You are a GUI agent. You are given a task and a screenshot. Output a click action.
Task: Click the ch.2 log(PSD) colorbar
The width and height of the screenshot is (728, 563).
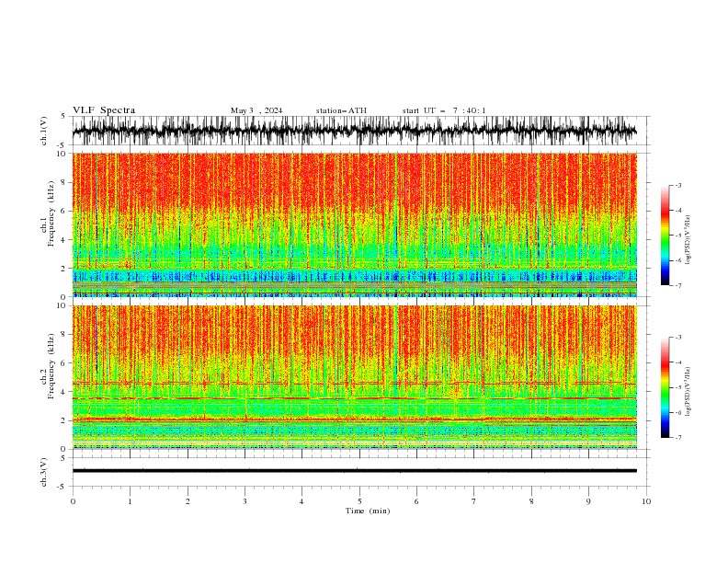tap(665, 387)
